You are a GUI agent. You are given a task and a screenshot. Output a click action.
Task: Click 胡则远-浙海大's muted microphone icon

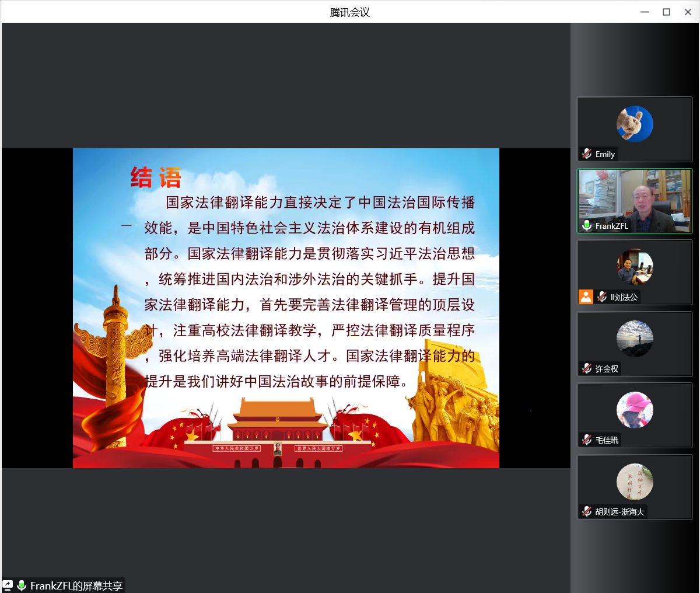[587, 512]
